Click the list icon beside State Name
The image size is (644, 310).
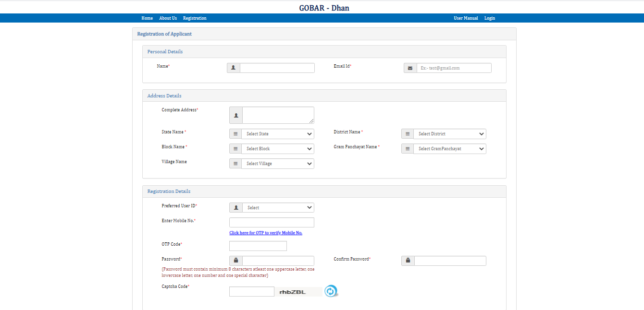click(x=235, y=134)
